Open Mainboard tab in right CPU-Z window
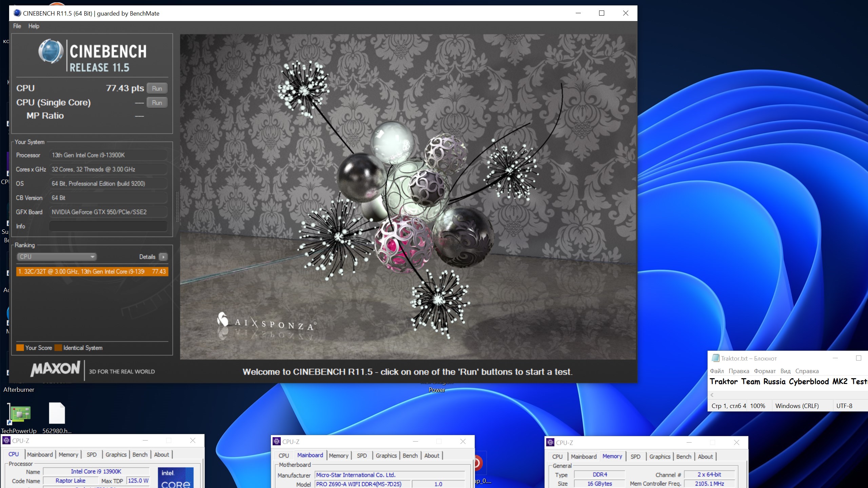 tap(584, 457)
